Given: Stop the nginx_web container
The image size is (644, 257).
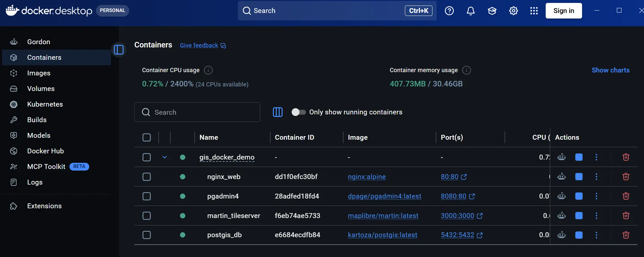Looking at the screenshot, I should [579, 177].
